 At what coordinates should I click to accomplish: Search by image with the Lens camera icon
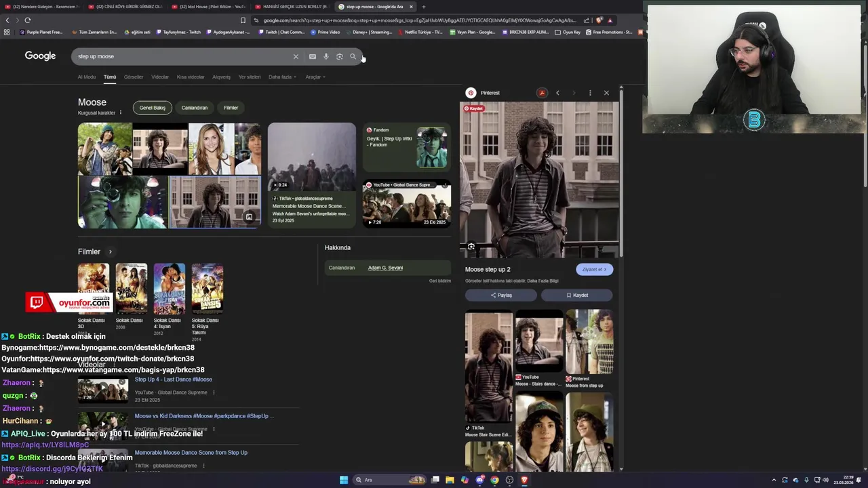tap(340, 56)
